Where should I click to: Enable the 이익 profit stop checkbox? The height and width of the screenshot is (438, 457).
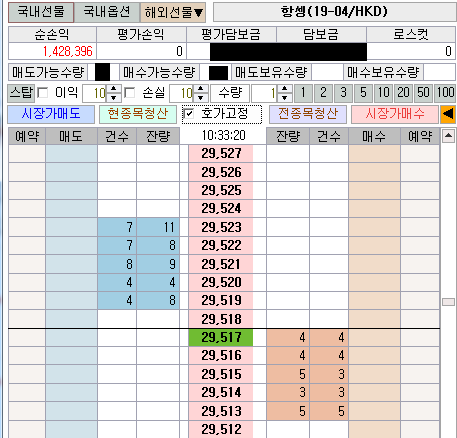click(x=43, y=93)
